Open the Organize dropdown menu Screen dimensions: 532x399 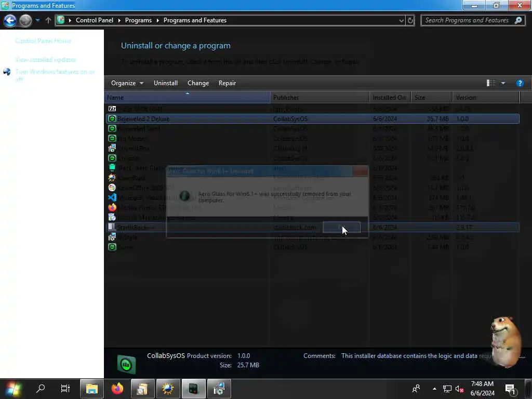(127, 83)
